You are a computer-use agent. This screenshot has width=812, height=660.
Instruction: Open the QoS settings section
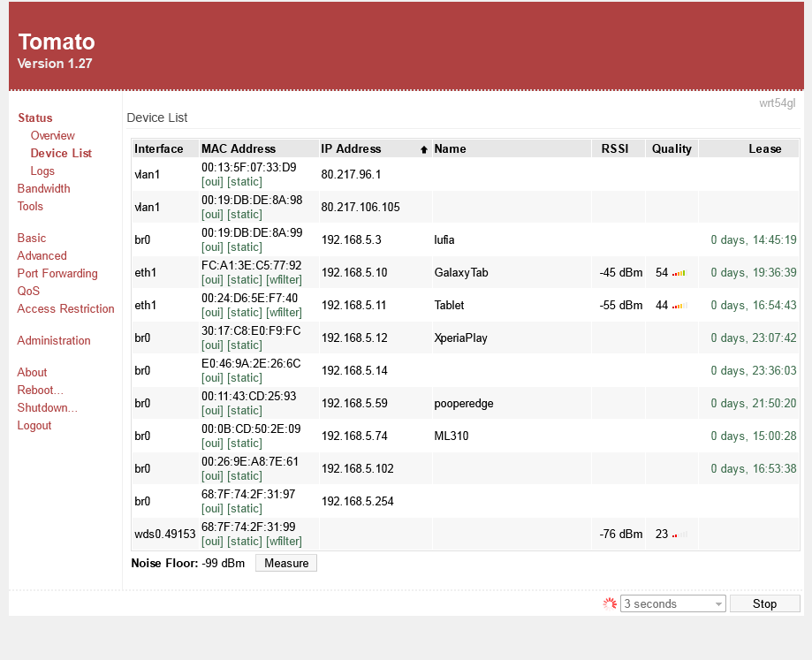point(28,291)
